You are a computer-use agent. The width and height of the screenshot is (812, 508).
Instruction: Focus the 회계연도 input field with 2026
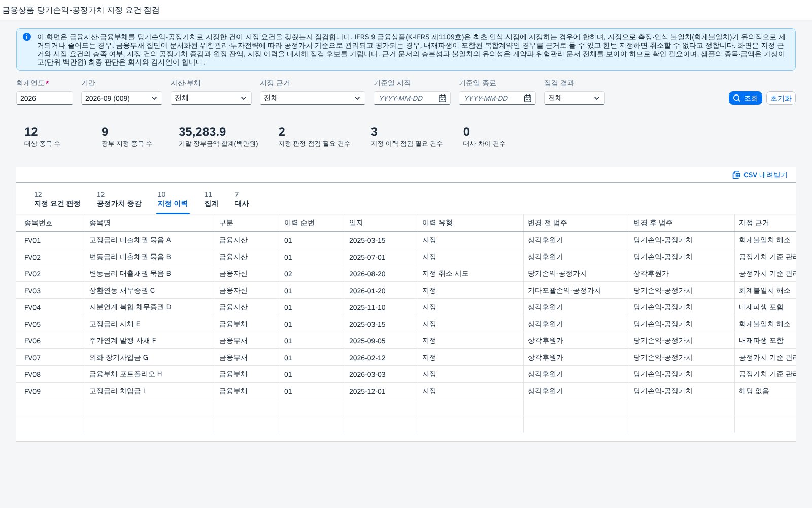coord(45,98)
